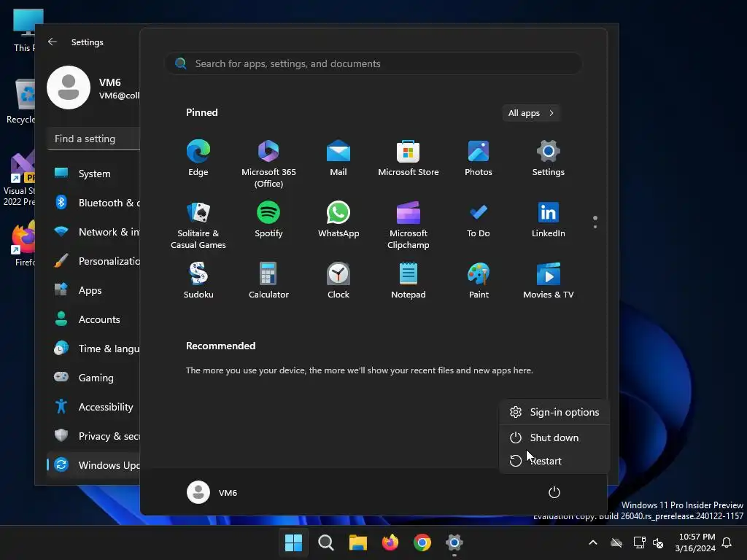Click the power button in Start menu

pyautogui.click(x=554, y=492)
